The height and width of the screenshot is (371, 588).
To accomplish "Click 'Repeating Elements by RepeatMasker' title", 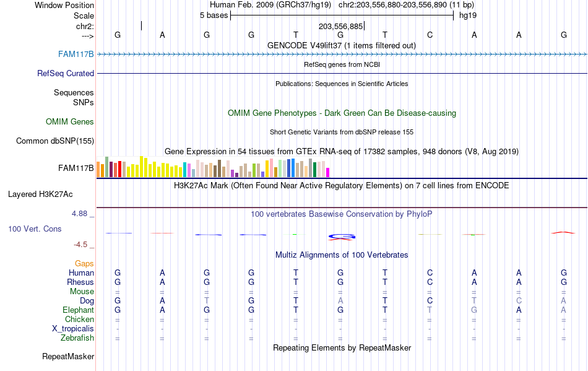I will point(342,347).
